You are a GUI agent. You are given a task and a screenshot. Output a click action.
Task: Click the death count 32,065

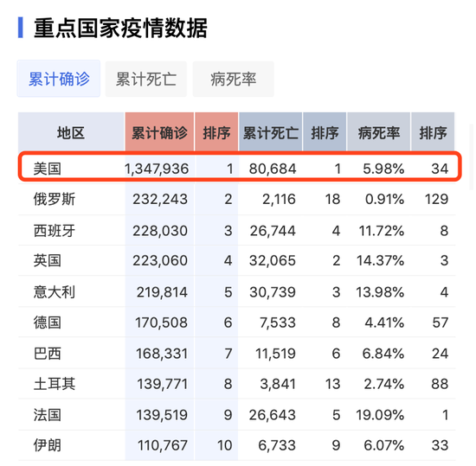tap(273, 260)
